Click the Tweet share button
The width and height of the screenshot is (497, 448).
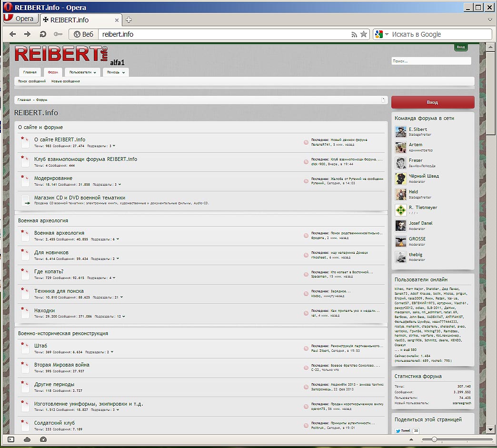[x=403, y=430]
